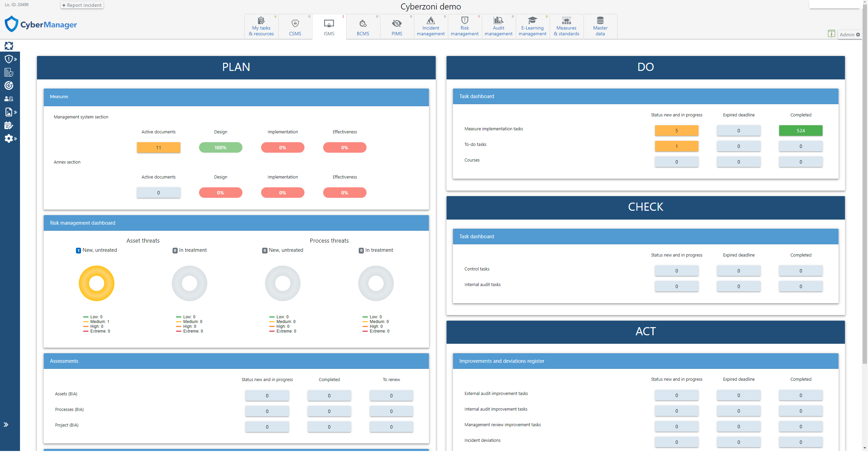Click the green info icon beside Admin
This screenshot has height=452, width=868.
click(x=831, y=34)
